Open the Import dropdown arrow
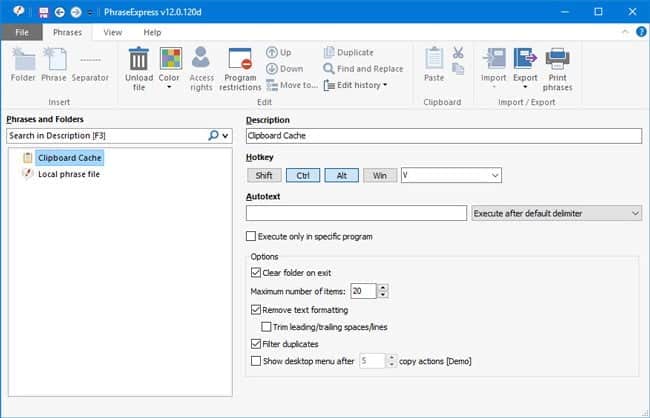650x418 pixels. coord(494,87)
